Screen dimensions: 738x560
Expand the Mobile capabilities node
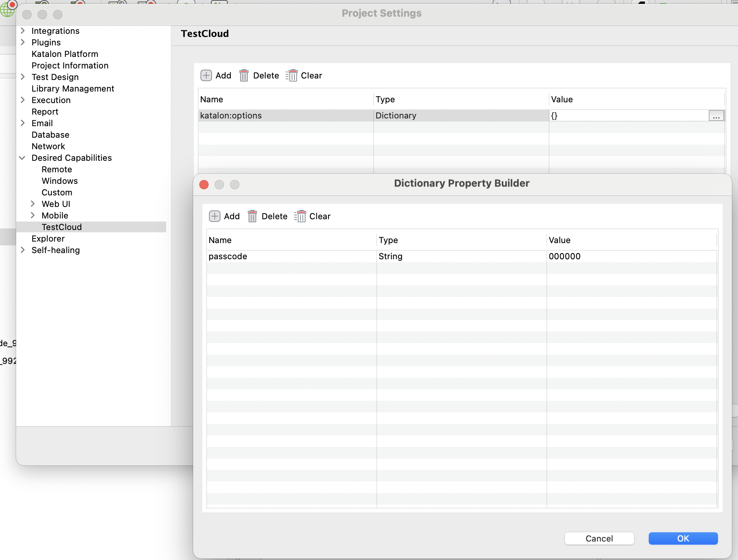(33, 215)
